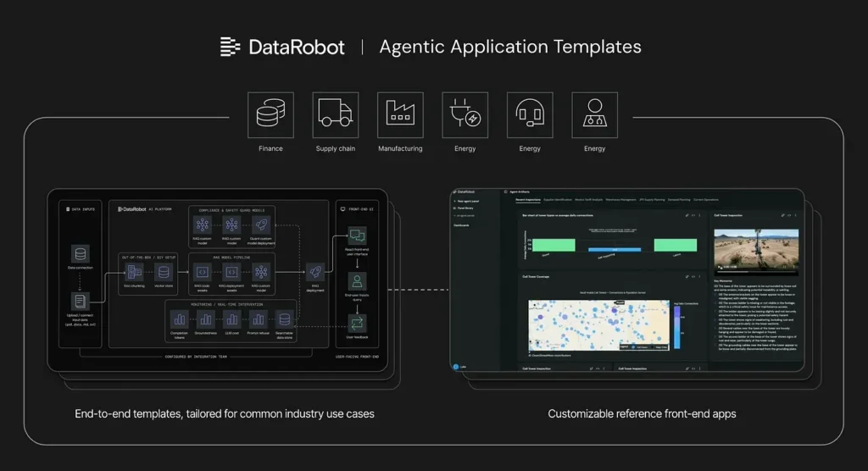Click the power plug Energy icon

465,115
